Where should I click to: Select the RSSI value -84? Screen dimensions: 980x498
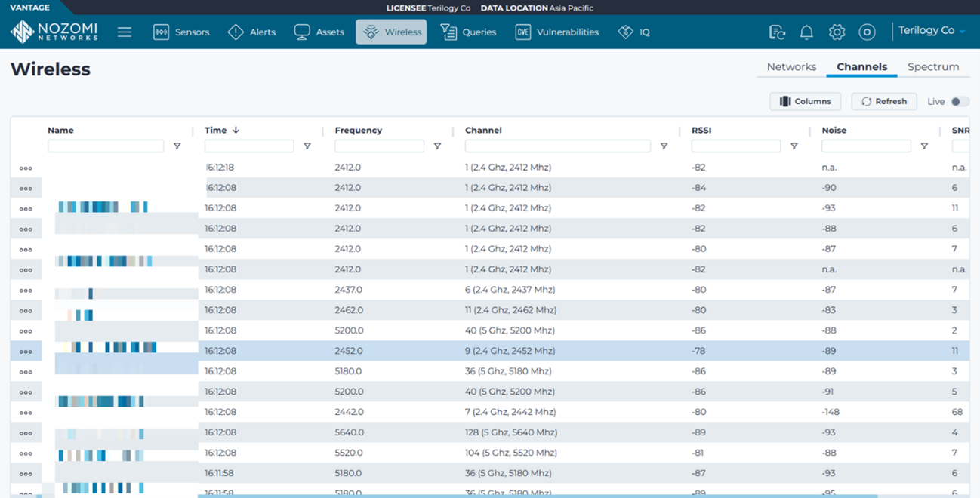tap(698, 188)
